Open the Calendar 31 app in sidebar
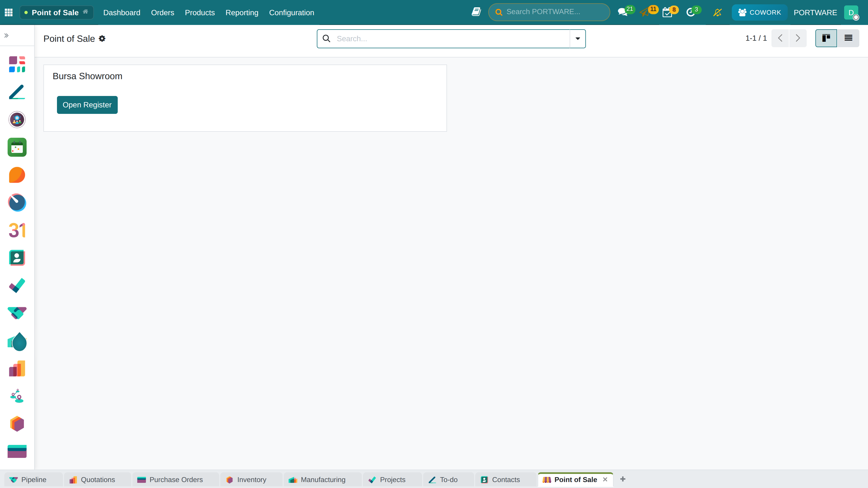 [x=17, y=230]
